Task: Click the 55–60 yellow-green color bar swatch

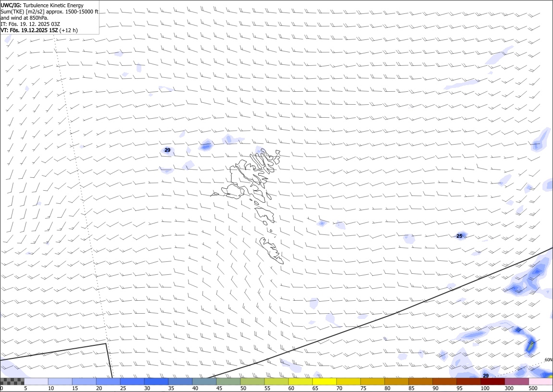Action: [x=276, y=381]
